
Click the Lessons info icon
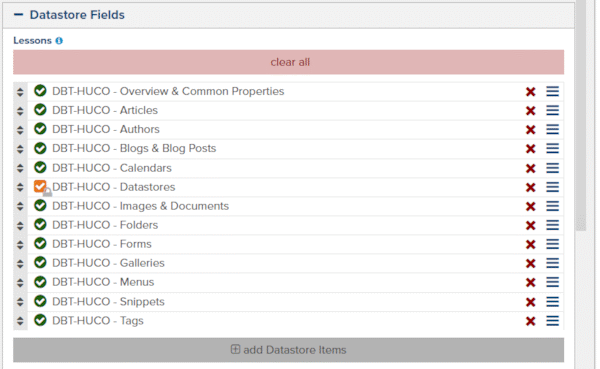tap(59, 41)
